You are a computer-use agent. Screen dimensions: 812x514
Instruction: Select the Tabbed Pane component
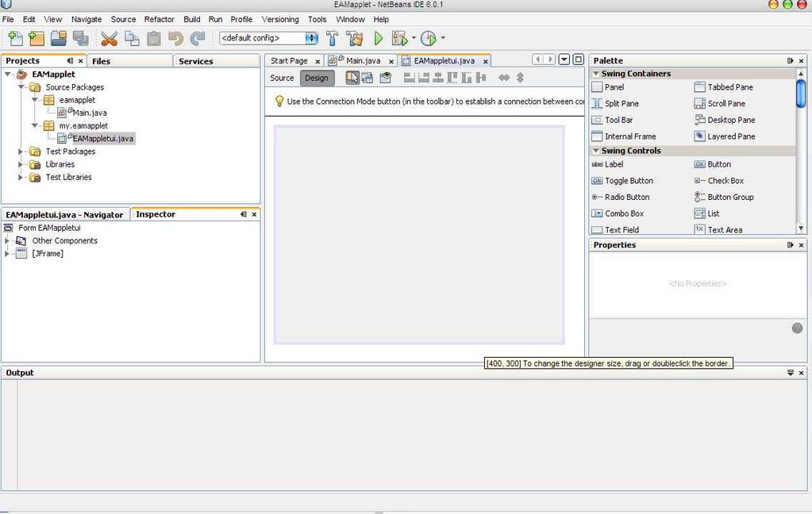[723, 87]
